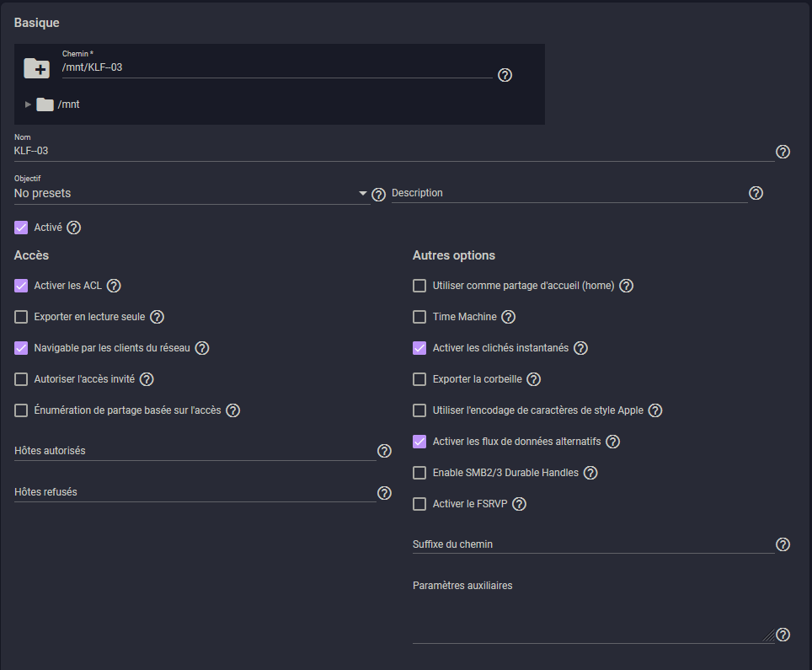Enable Exporter en lecture seule
The width and height of the screenshot is (812, 670).
pos(21,317)
